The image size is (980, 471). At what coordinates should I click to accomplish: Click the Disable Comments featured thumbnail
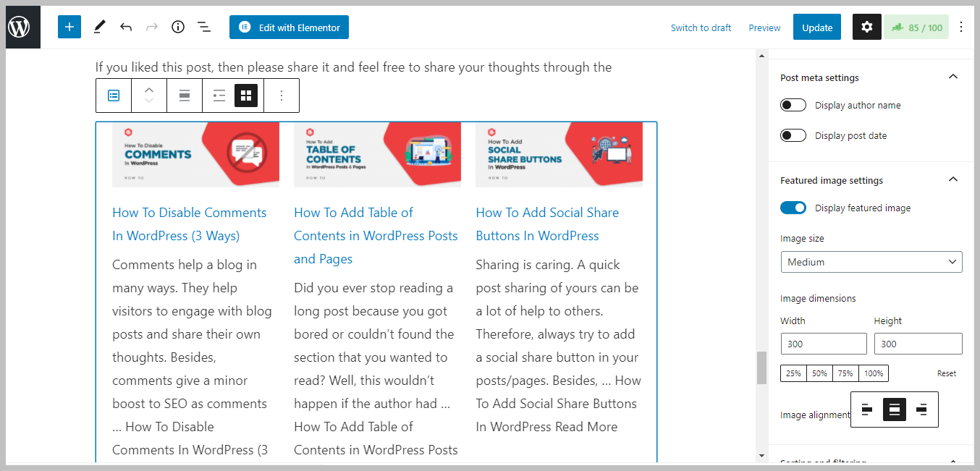pos(195,155)
